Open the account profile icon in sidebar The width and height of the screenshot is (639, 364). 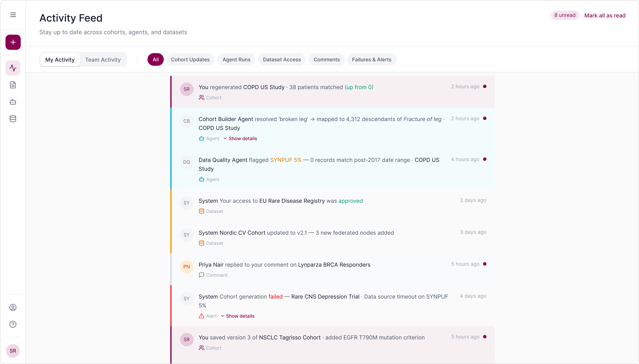[x=13, y=307]
